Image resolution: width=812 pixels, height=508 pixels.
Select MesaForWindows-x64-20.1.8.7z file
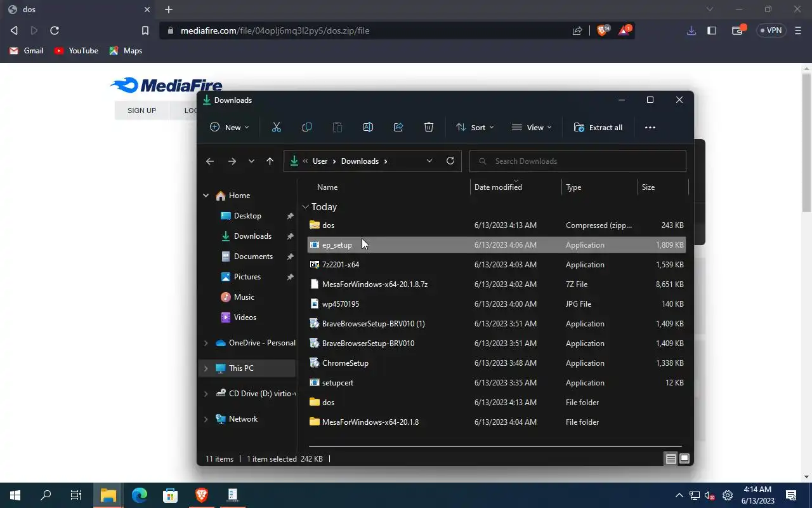[496, 284]
